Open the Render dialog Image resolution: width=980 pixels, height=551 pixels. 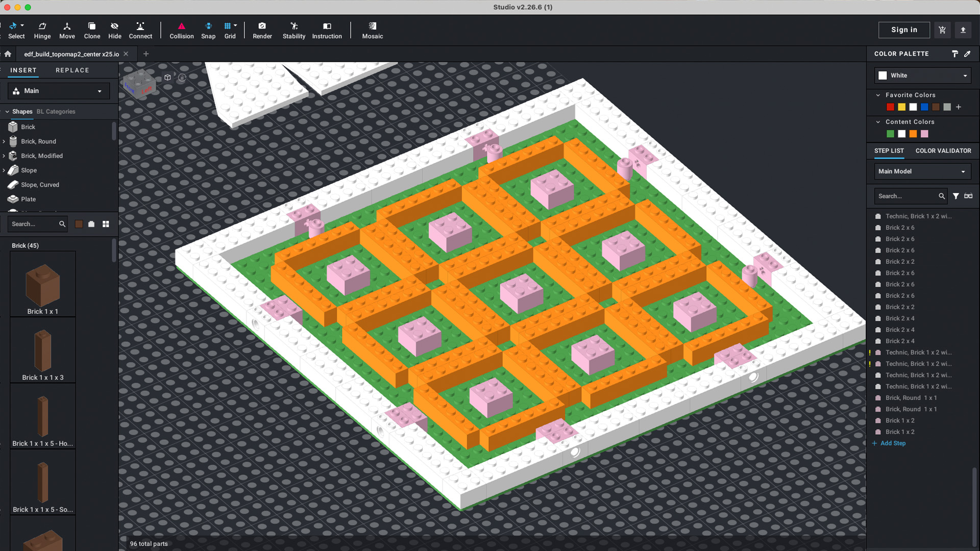(262, 30)
